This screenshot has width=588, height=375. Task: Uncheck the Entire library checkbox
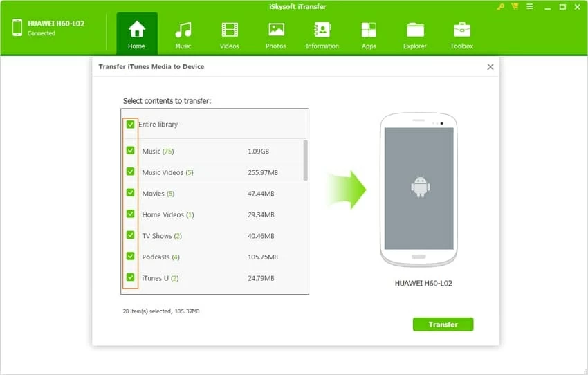click(x=130, y=125)
